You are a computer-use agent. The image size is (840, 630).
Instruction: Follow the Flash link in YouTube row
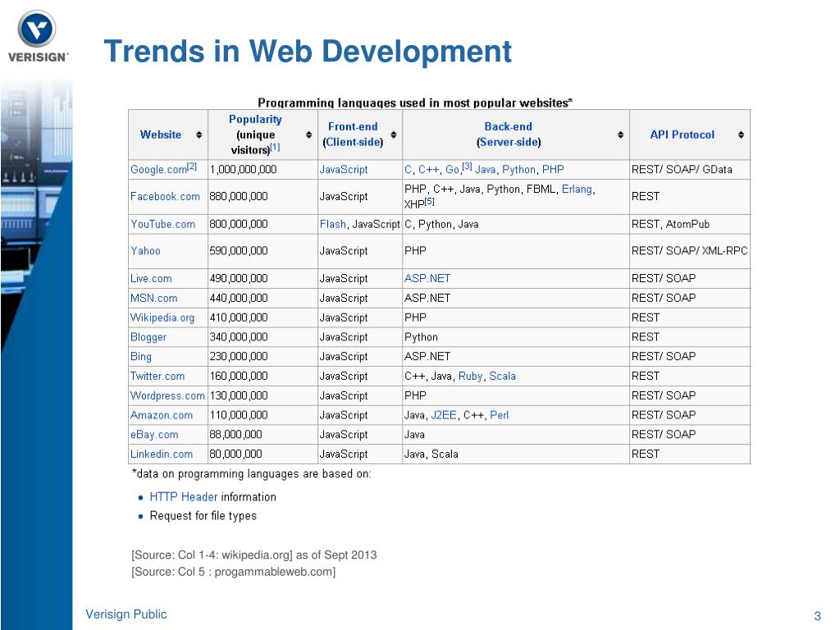click(333, 225)
